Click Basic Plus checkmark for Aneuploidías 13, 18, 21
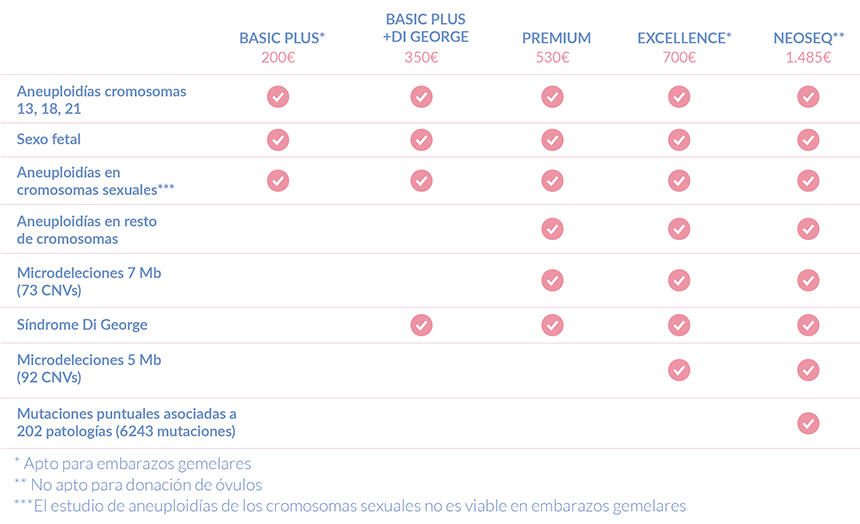The image size is (860, 524). coord(278,97)
